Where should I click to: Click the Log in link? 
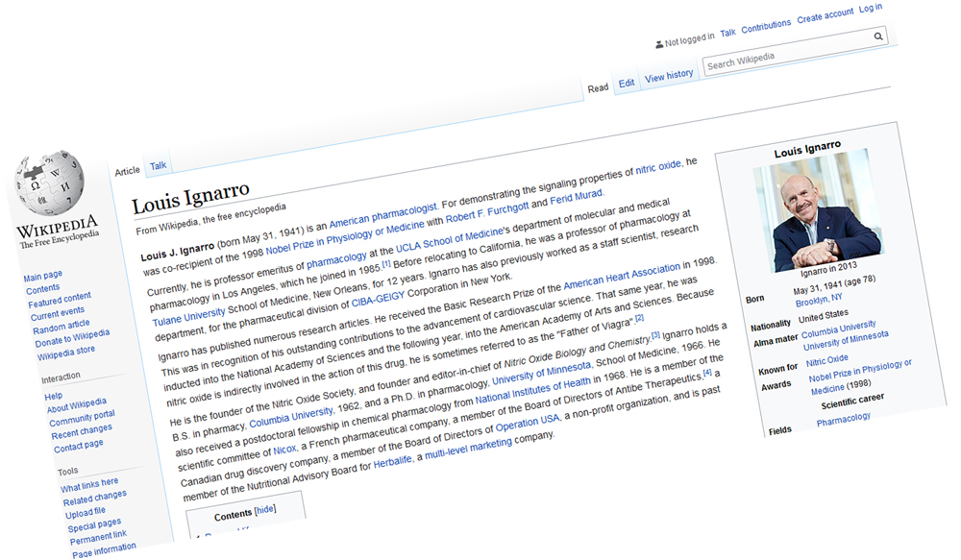click(871, 8)
